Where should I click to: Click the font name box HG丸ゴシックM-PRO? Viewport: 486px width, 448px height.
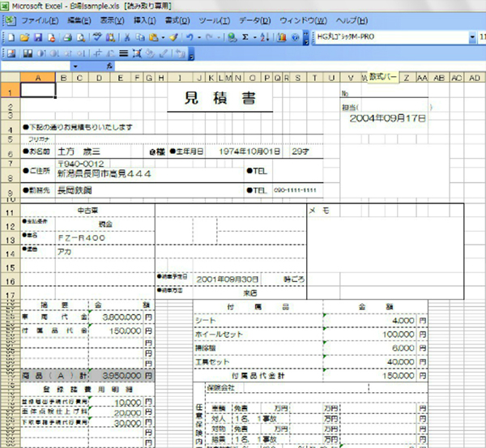tap(392, 37)
